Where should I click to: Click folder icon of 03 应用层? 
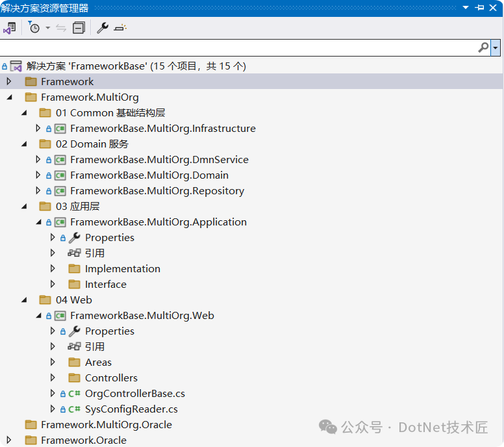tap(45, 207)
